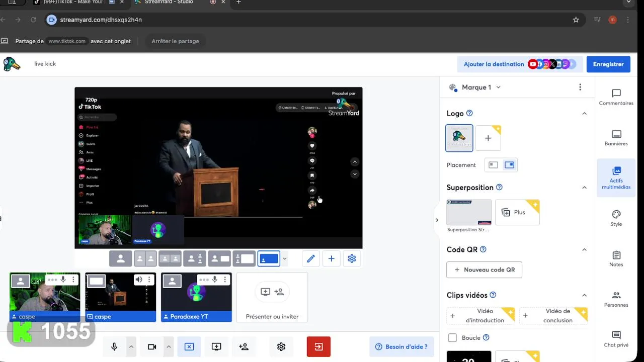Leave the studio with red exit button
The height and width of the screenshot is (362, 644).
(x=318, y=347)
